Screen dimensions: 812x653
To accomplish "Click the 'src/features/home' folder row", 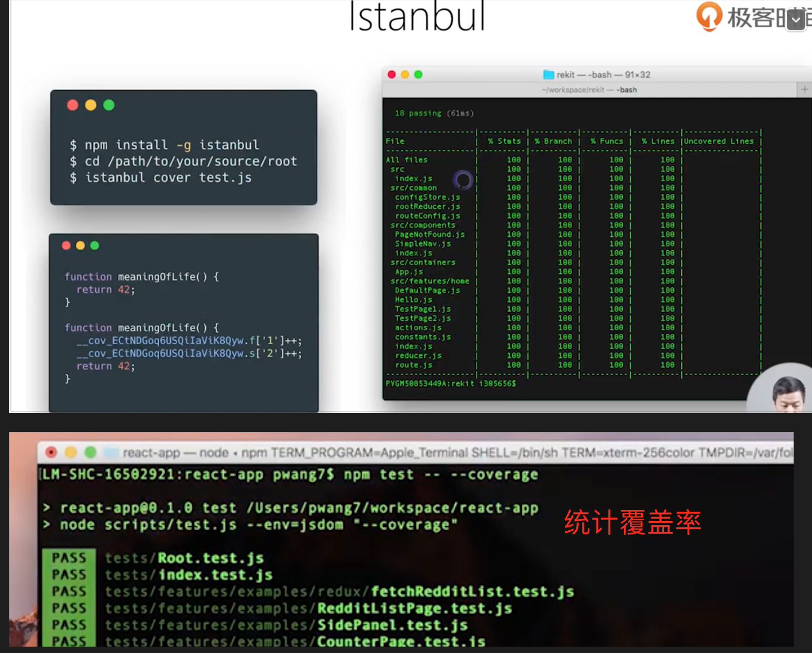I will pyautogui.click(x=430, y=281).
